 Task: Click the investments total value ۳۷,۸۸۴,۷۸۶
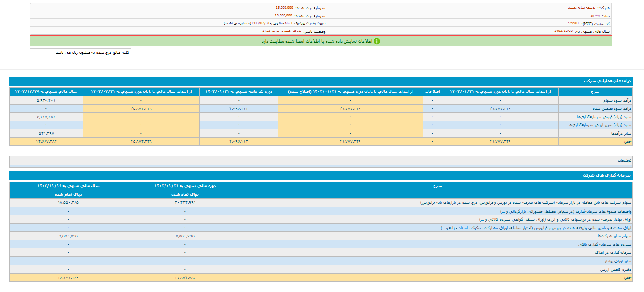[x=185, y=277]
